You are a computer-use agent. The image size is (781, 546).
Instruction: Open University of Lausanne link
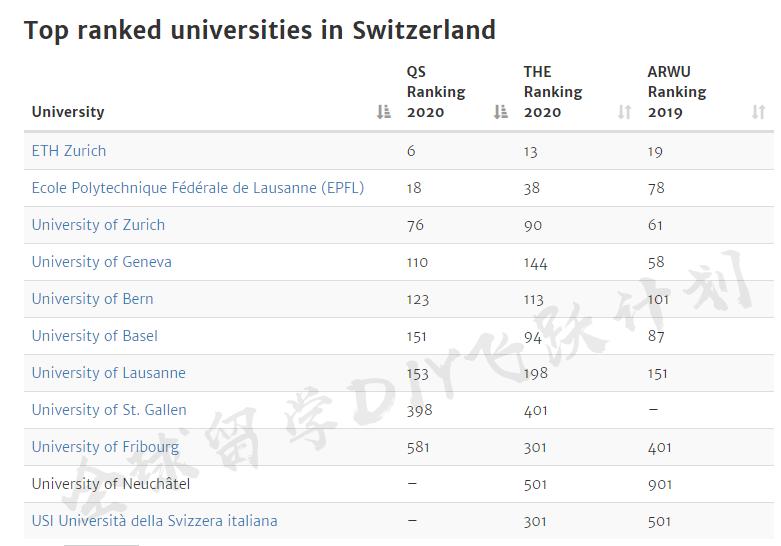(x=108, y=373)
